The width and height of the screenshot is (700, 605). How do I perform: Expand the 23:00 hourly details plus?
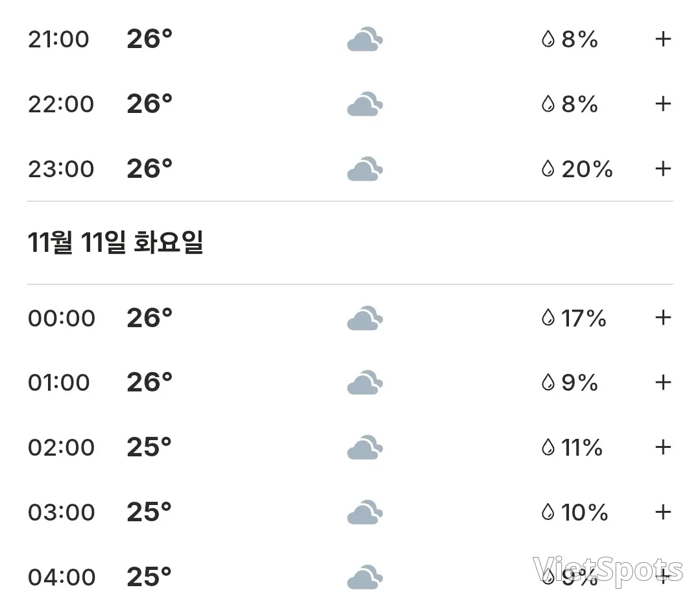663,169
